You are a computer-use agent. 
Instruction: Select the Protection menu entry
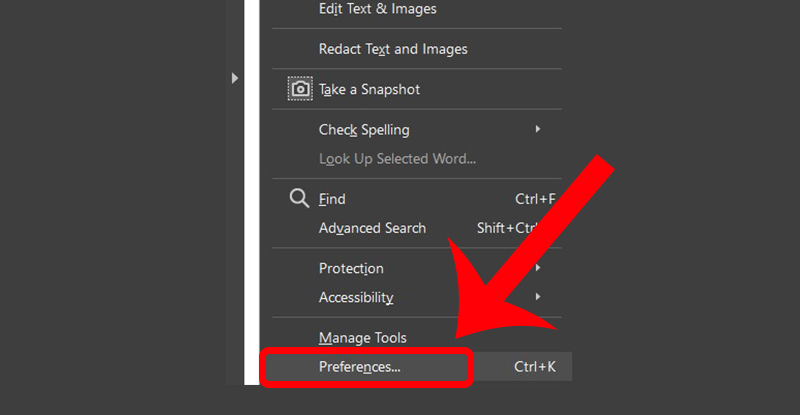[x=351, y=268]
